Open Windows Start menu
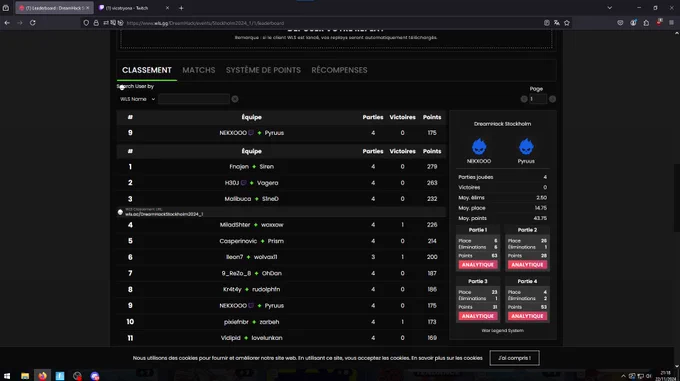680x381 pixels. tap(7, 376)
